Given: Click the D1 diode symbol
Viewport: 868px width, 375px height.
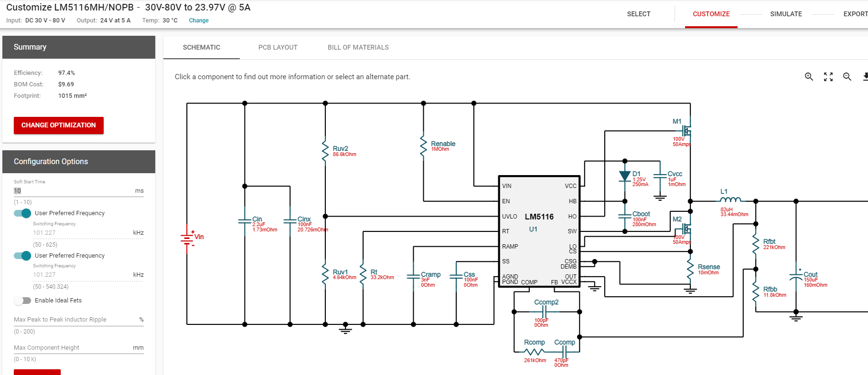Looking at the screenshot, I should click(x=625, y=176).
